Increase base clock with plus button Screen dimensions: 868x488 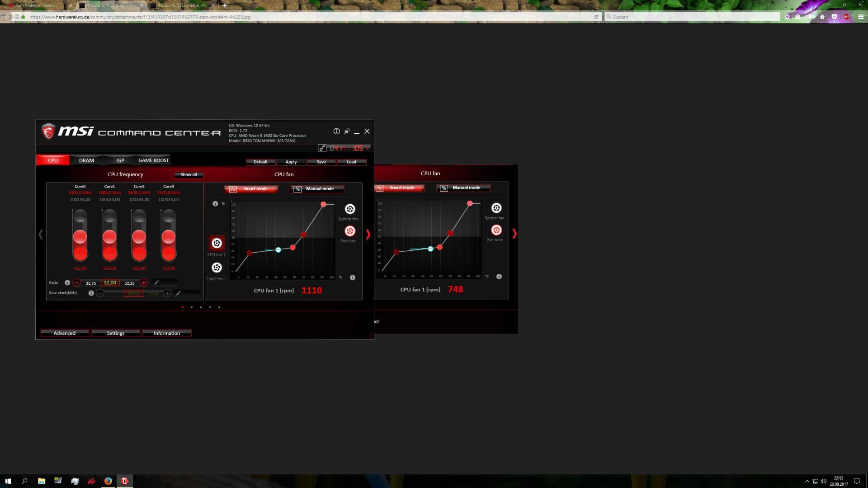point(167,293)
